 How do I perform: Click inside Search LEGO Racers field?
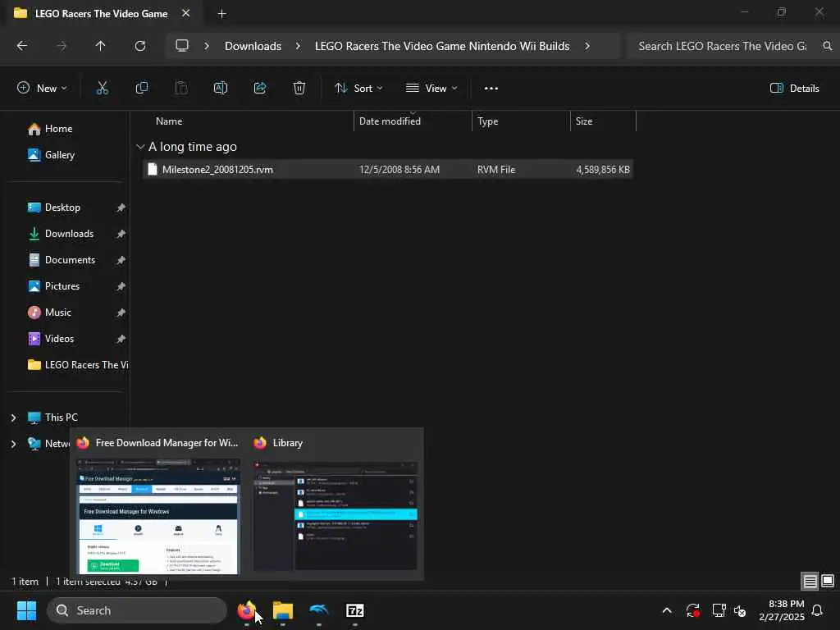722,46
